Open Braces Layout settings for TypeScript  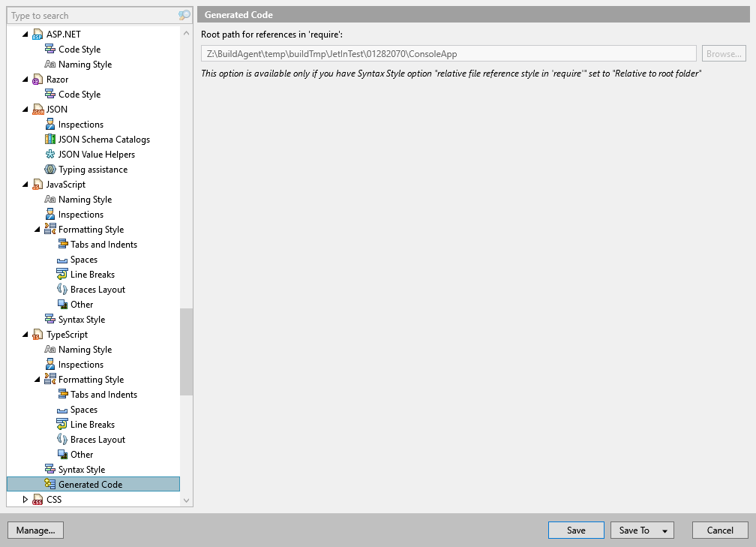96,439
